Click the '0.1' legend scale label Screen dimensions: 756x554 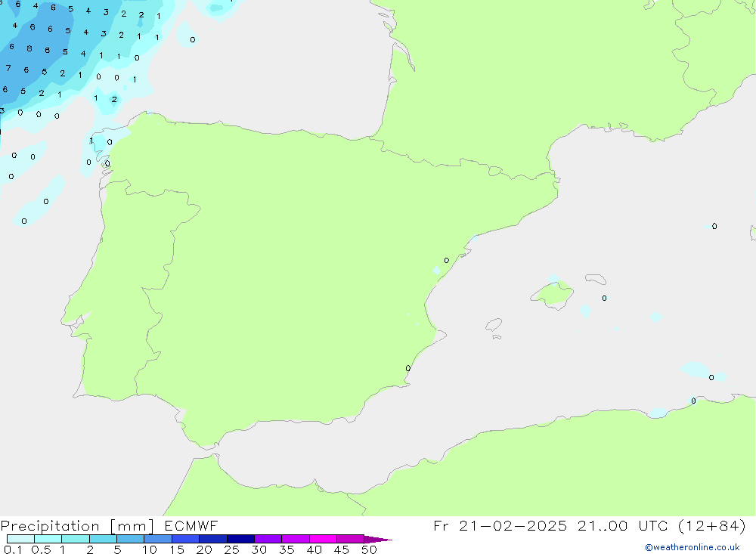coord(13,549)
